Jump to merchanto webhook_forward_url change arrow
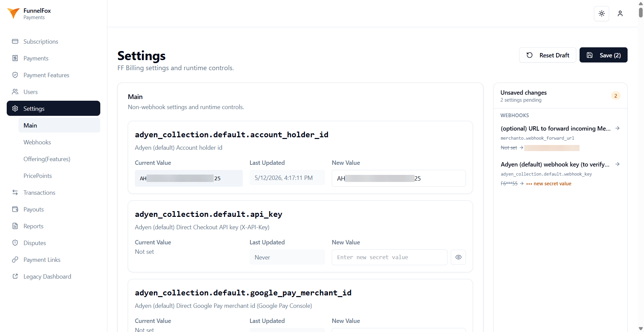This screenshot has height=332, width=644. click(x=618, y=128)
